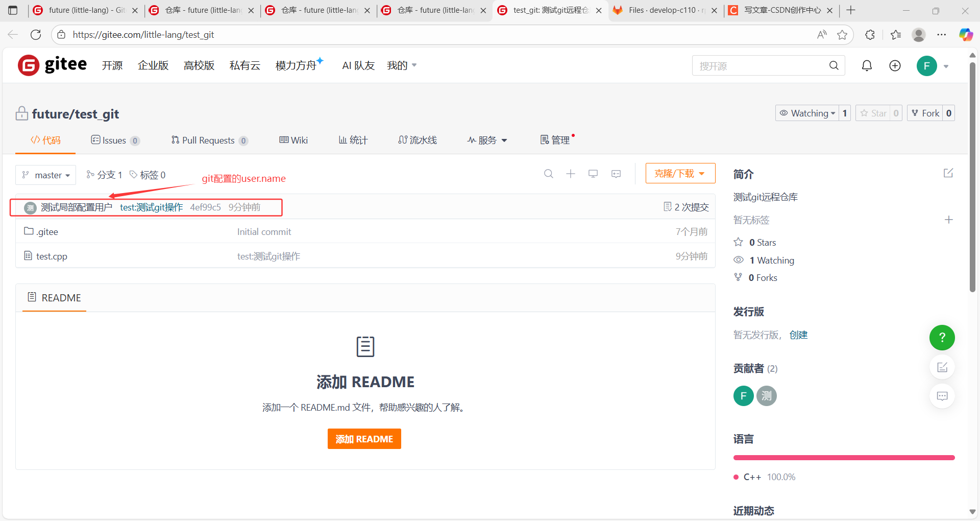The image size is (980, 521).
Task: Click the 企业版 nav item
Action: pos(153,65)
